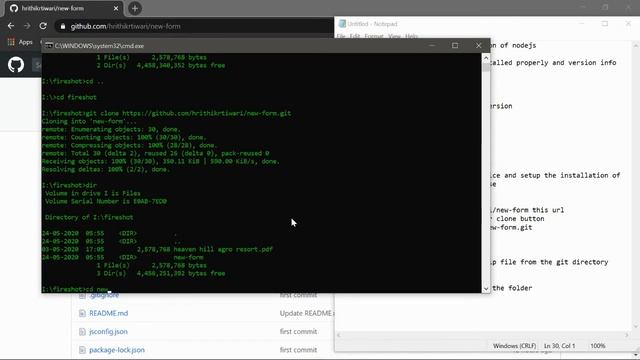
Task: Click 'Directory of I:\fireshot' line in cmd
Action: (x=89, y=217)
